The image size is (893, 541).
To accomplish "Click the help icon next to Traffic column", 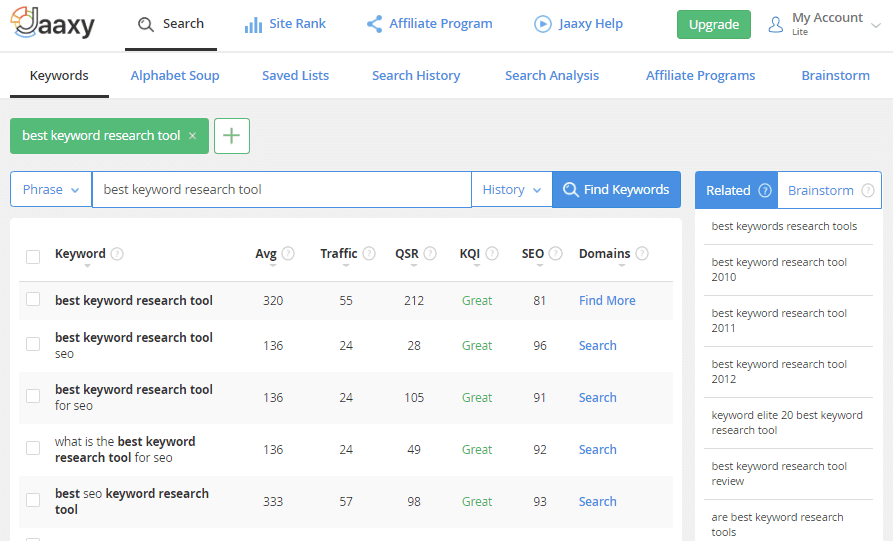I will click(369, 253).
